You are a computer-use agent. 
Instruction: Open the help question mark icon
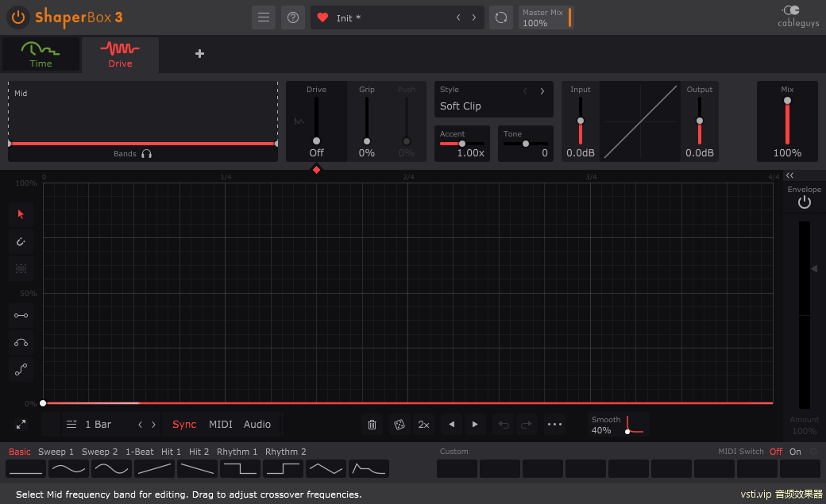[x=293, y=18]
